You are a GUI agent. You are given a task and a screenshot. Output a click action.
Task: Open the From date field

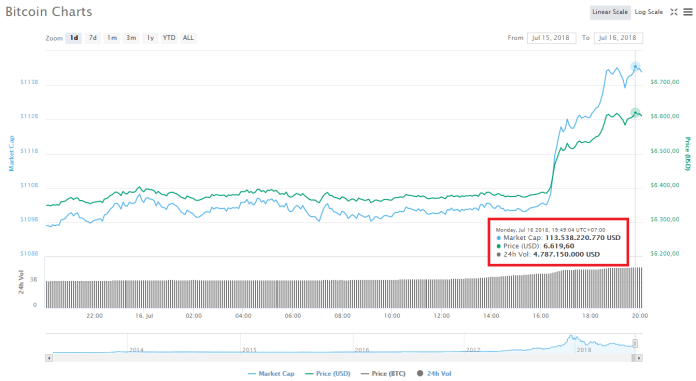click(551, 38)
